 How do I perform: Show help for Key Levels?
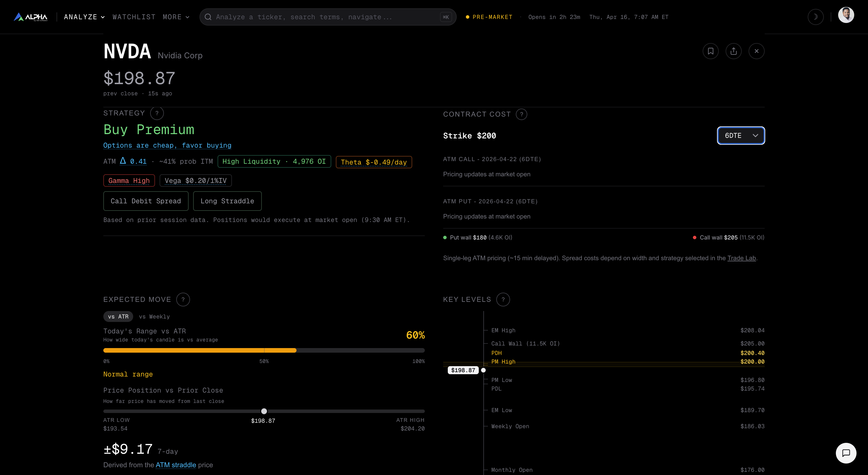[503, 299]
